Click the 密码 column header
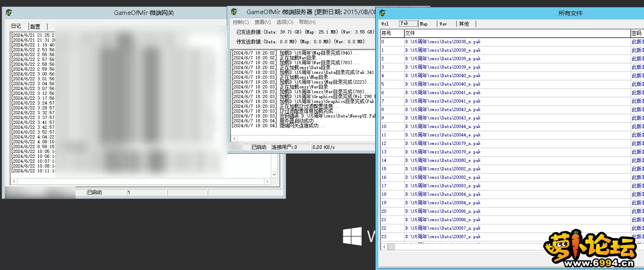Image resolution: width=644 pixels, height=270 pixels. (637, 33)
